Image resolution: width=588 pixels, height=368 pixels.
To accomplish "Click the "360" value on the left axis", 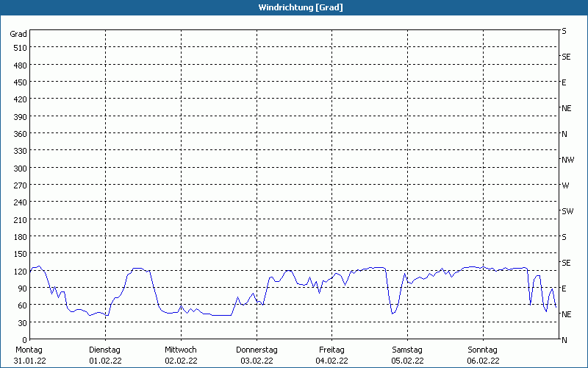I will pos(21,134).
